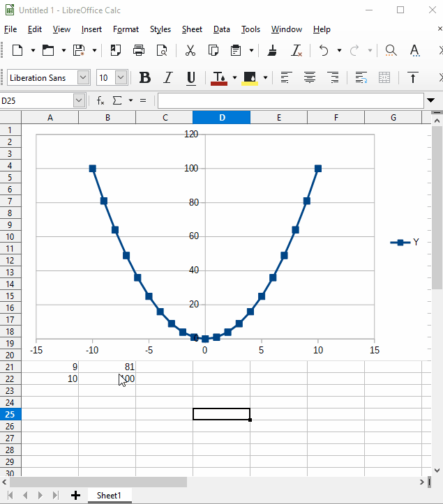Clear direct formatting icon

coord(296,50)
